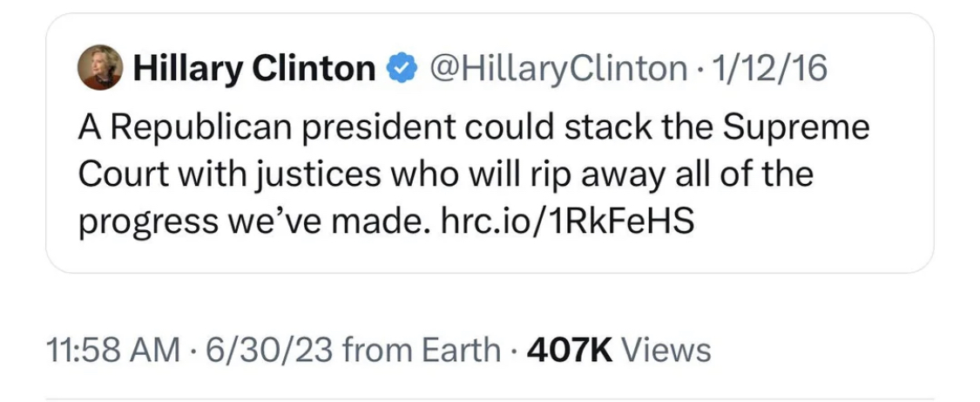The height and width of the screenshot is (402, 980).
Task: Click the blue verified checkmark badge
Action: (x=402, y=68)
